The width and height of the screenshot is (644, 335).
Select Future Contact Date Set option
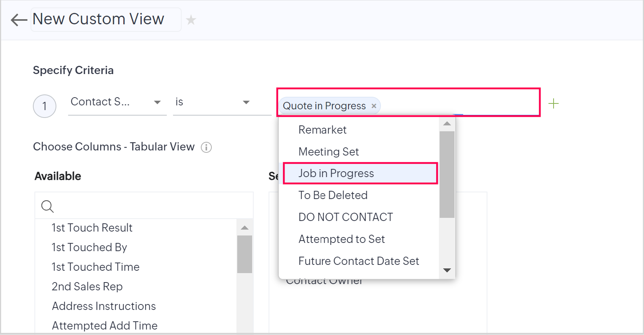(359, 261)
